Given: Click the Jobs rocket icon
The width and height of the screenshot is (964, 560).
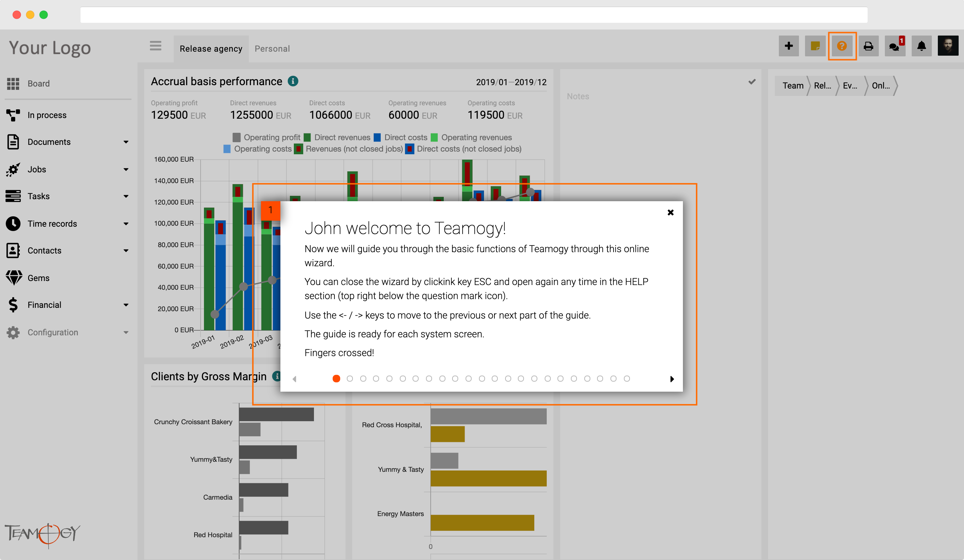Looking at the screenshot, I should point(13,169).
